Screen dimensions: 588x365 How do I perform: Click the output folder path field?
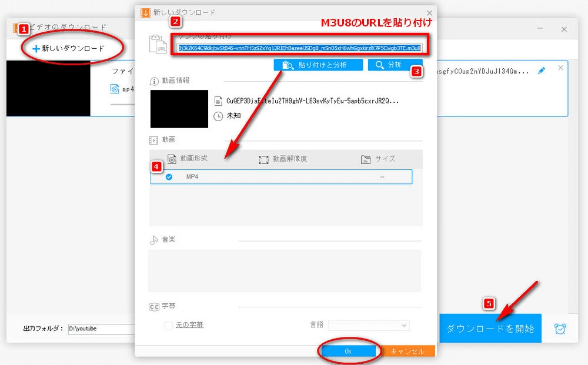tap(101, 329)
